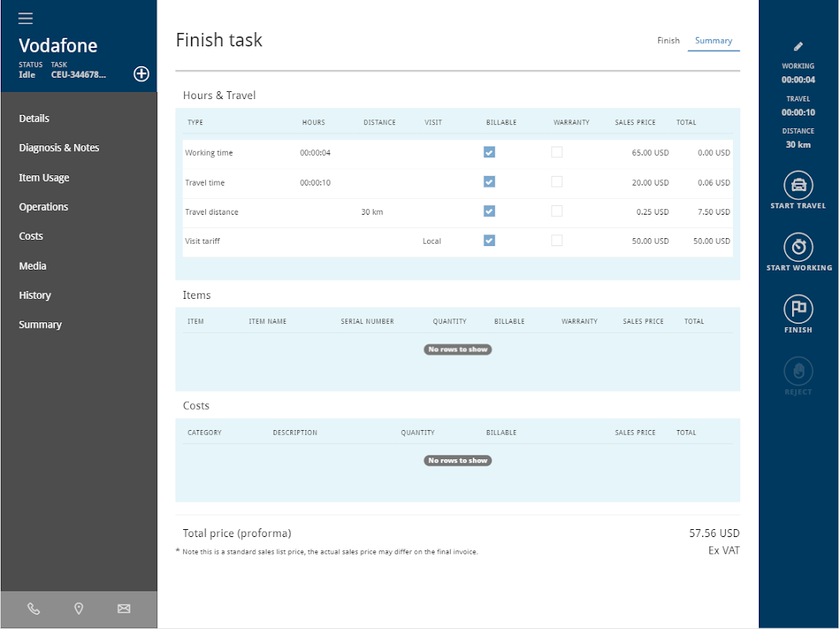Uncheck Billable for Working time

489,153
